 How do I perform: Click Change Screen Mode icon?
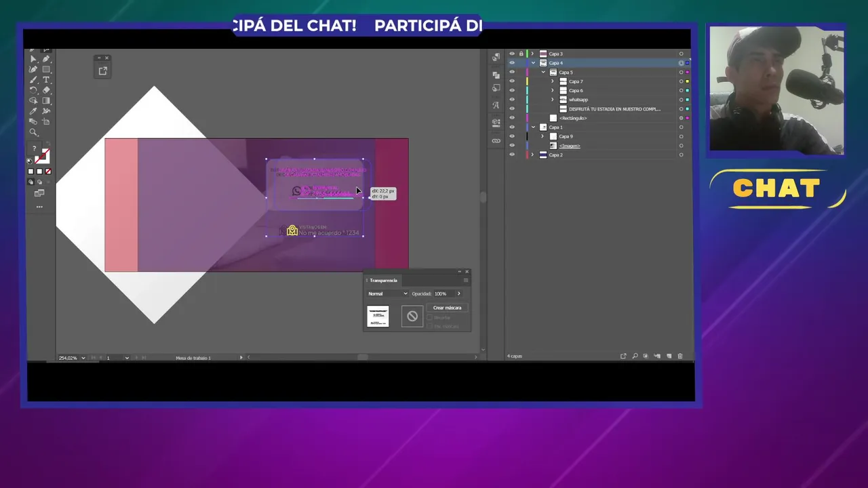[39, 193]
